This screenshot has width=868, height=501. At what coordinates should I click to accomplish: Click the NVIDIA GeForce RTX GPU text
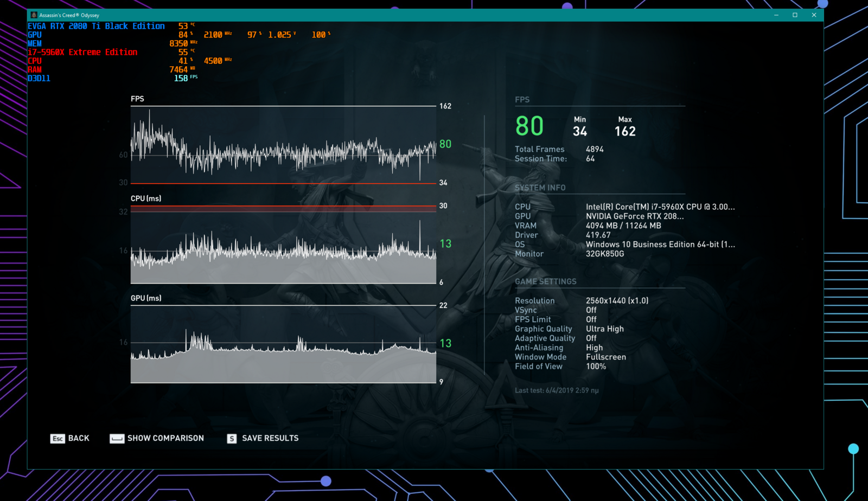point(635,216)
